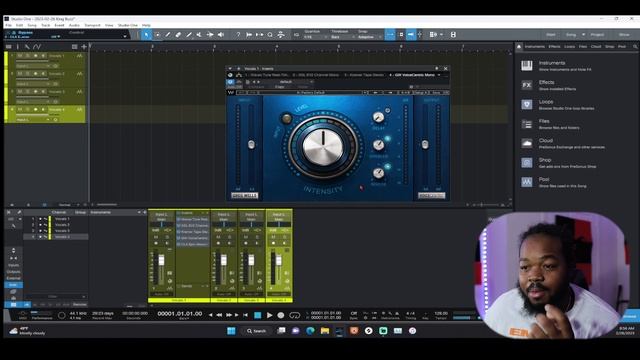Click the browser home icon

click(519, 47)
